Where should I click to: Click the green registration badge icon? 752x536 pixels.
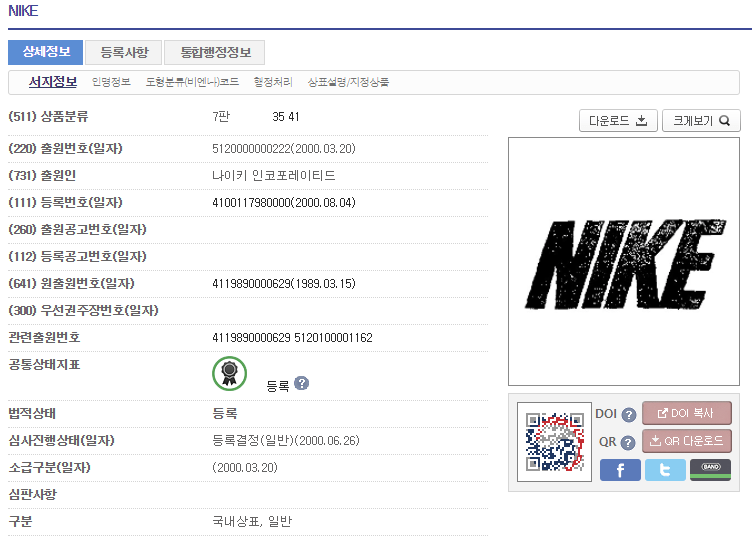click(229, 373)
